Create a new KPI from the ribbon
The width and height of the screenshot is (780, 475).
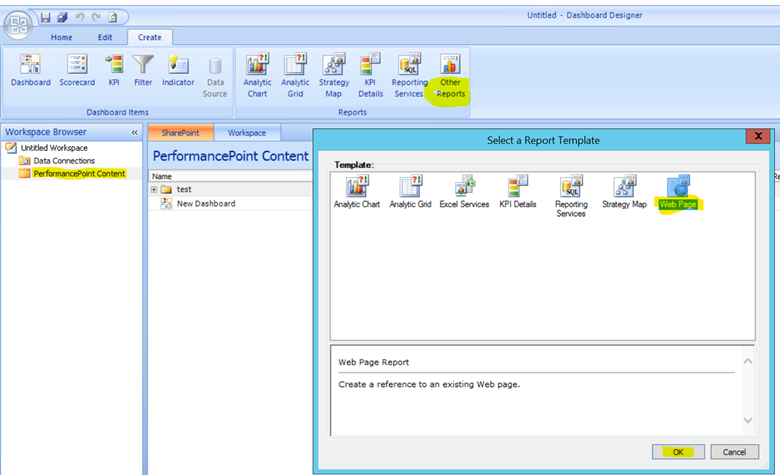click(114, 70)
